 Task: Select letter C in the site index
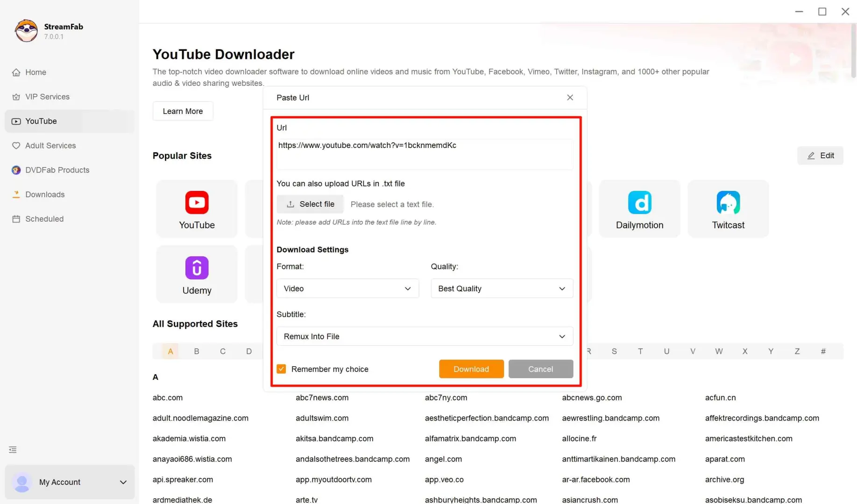pos(223,351)
